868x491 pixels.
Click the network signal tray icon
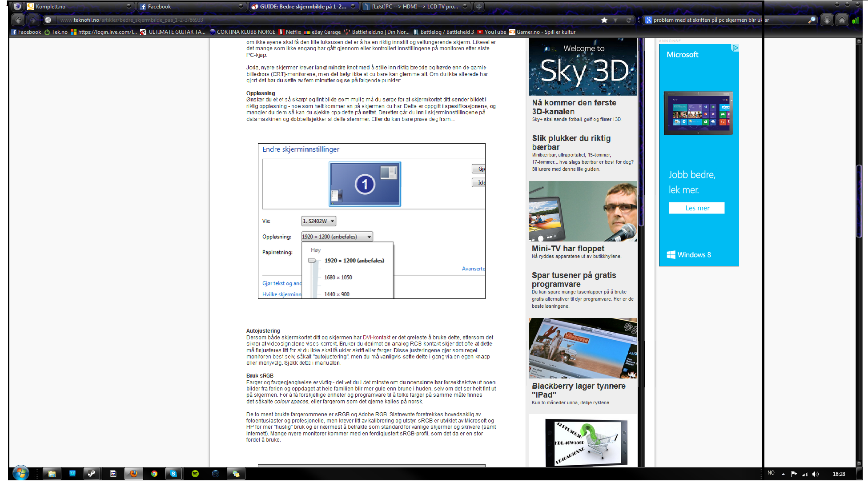tap(804, 474)
